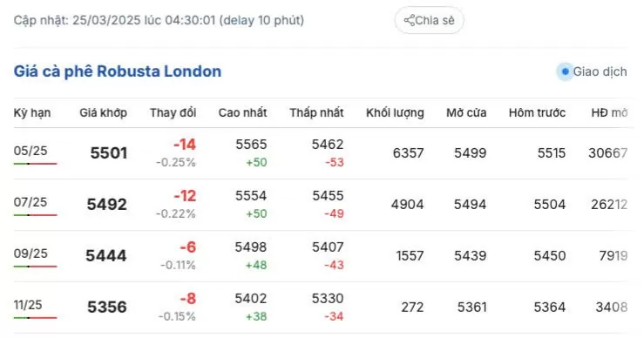
Task: Open the 09/25 contract term
Action: 31,253
